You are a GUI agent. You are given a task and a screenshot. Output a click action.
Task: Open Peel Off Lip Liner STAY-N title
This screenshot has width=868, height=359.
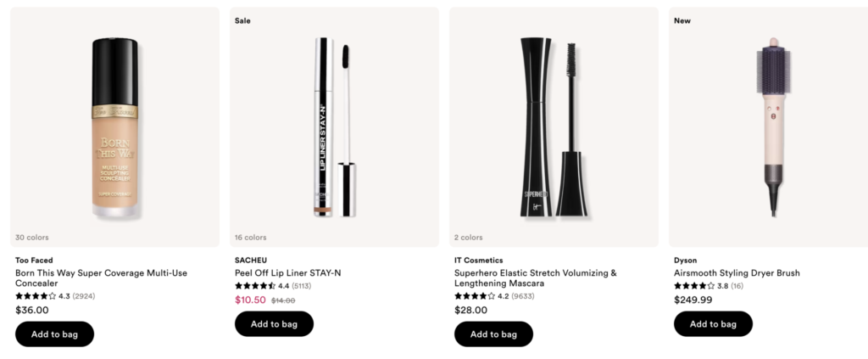tap(288, 272)
